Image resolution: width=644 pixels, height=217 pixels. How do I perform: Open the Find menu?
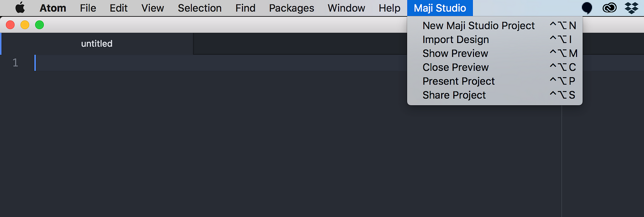click(x=245, y=8)
